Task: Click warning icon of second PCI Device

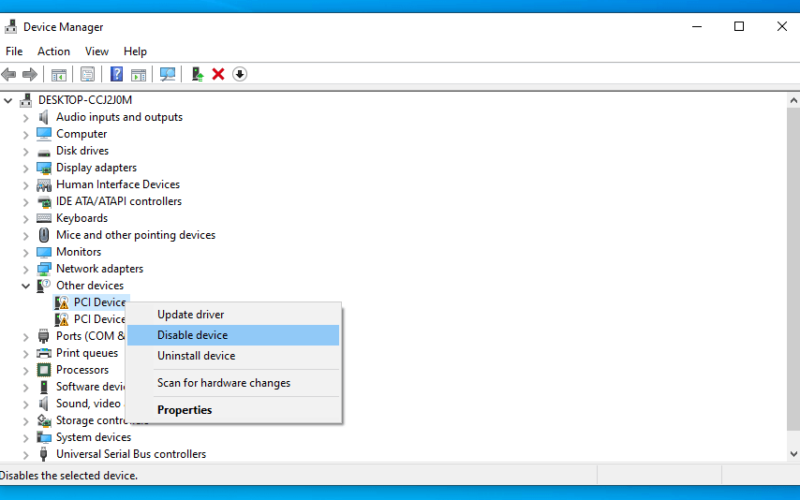Action: [62, 319]
